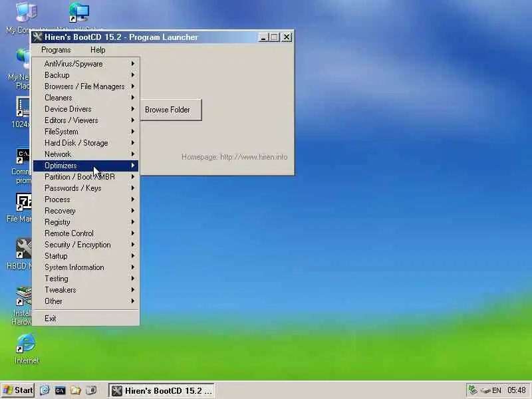
Task: Open Install Hardware desktop shortcut
Action: pyautogui.click(x=21, y=305)
